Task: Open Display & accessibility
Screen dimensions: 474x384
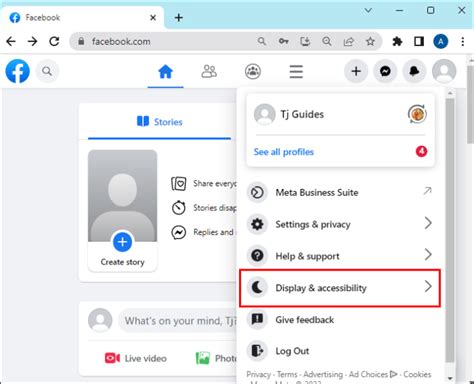Action: [x=340, y=288]
